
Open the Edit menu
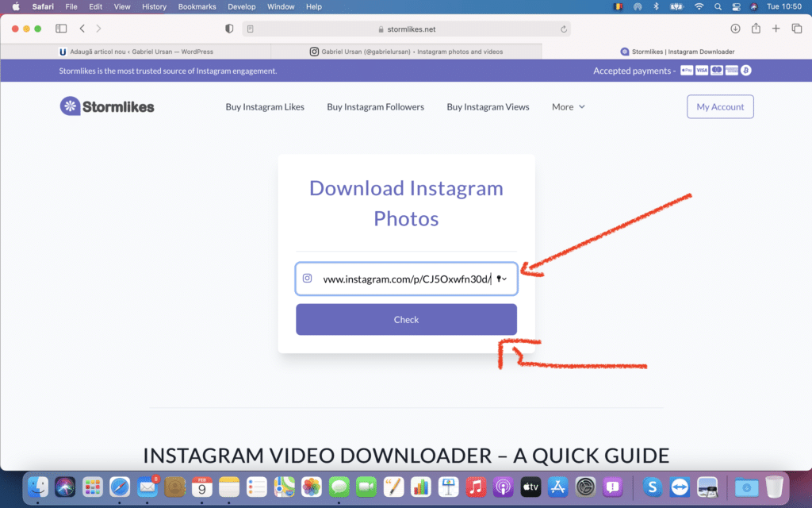tap(95, 6)
